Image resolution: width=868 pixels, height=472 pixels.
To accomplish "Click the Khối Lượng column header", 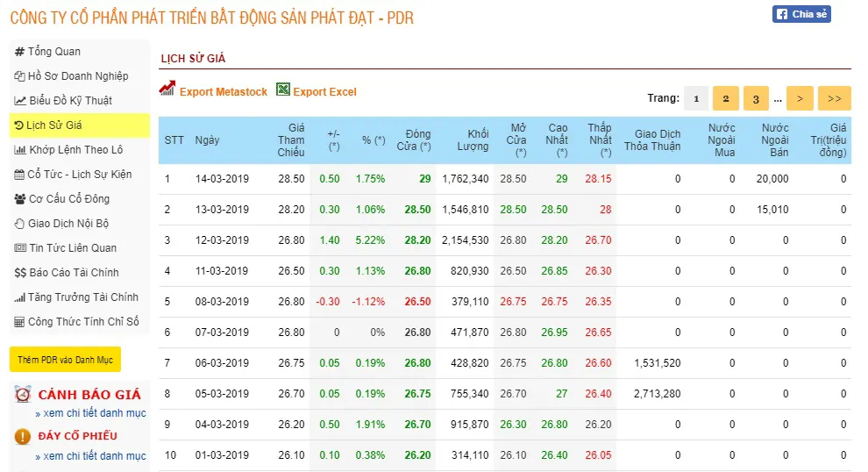I will [x=473, y=140].
